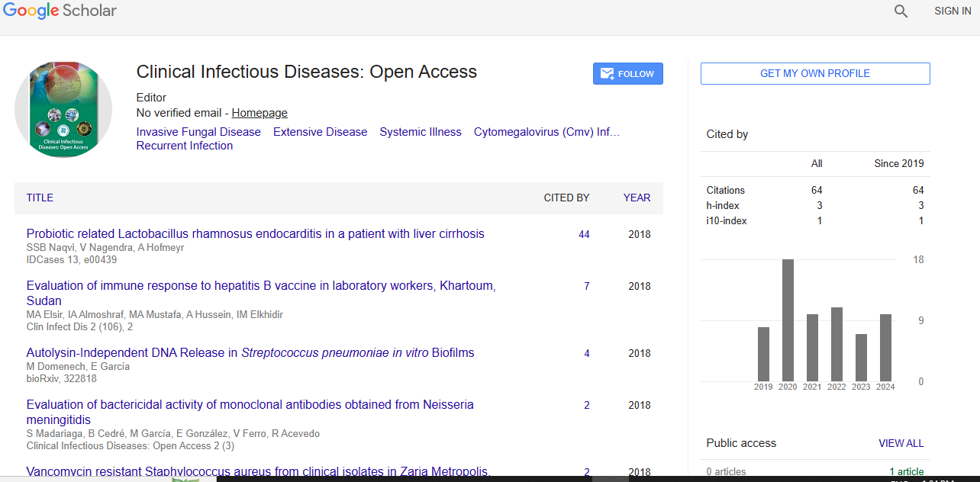
Task: Sort publications by Year column
Action: pos(637,198)
